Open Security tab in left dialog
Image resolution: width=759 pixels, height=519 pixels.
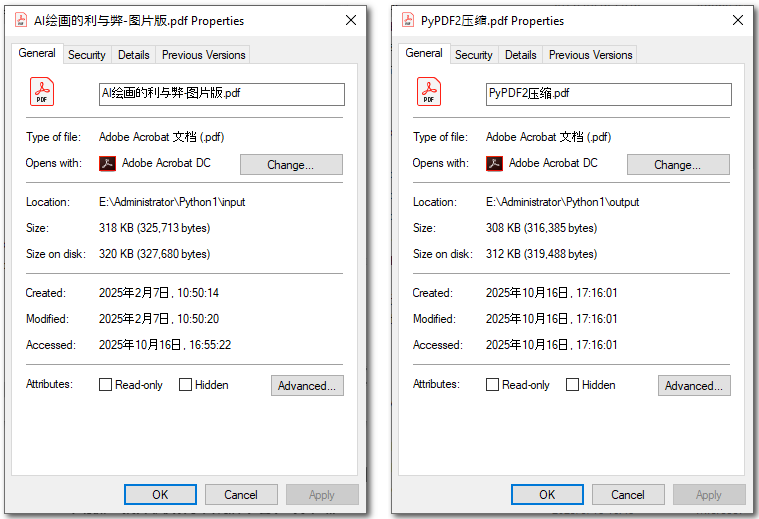[87, 55]
